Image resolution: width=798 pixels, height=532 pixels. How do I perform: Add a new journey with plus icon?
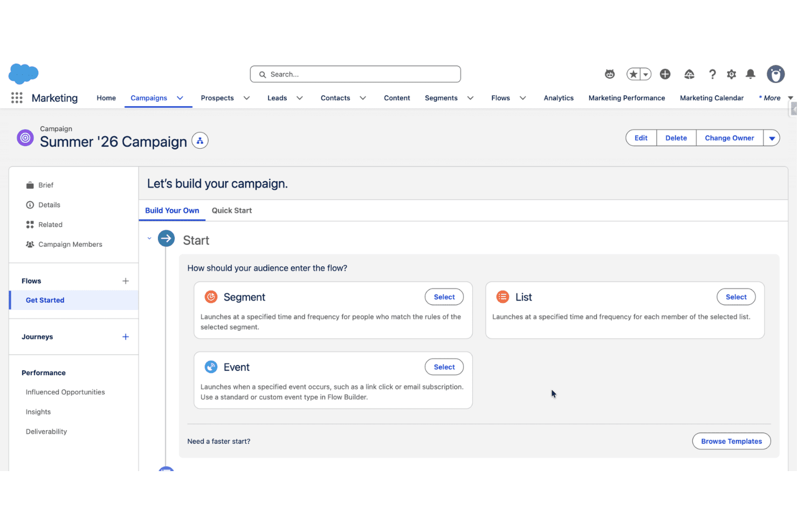pos(126,337)
